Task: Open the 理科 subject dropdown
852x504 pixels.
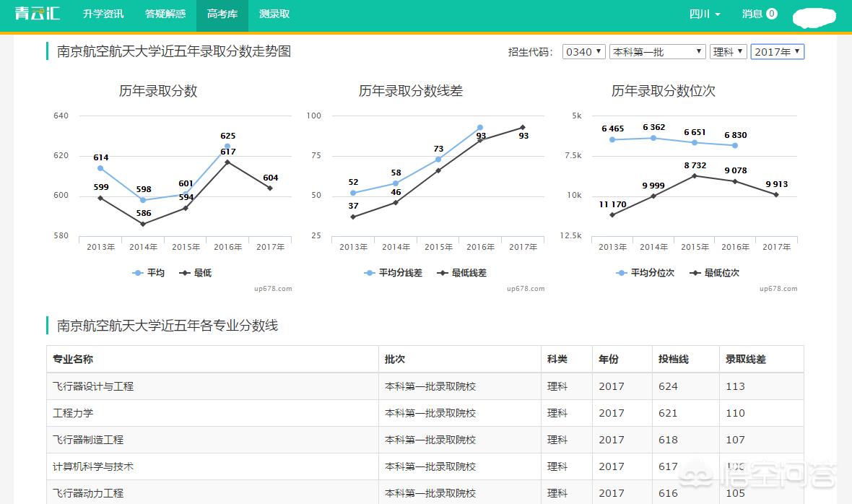Action: click(728, 51)
